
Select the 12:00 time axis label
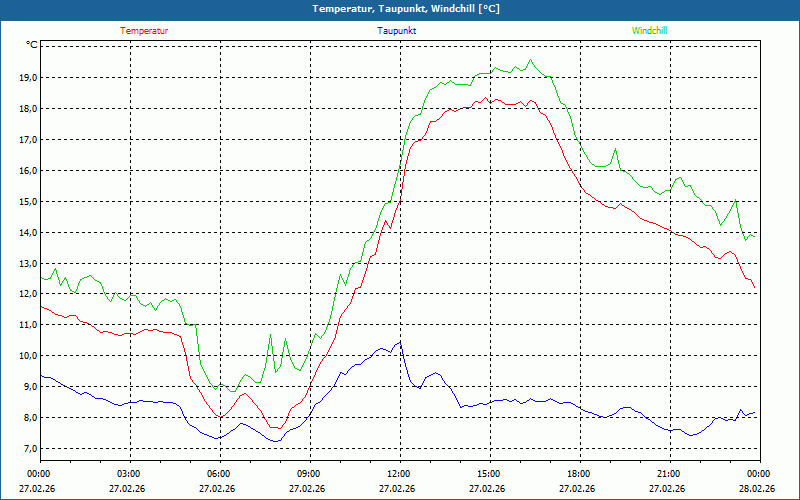[x=398, y=474]
